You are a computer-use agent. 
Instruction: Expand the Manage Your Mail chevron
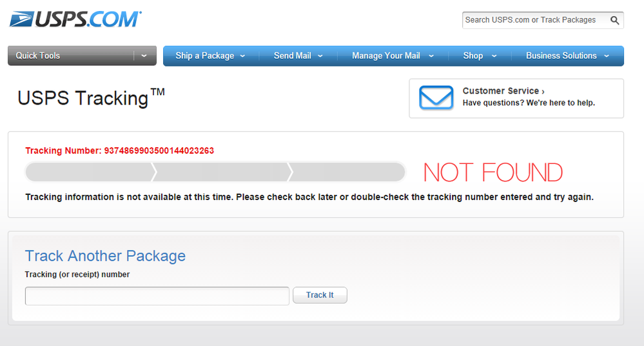pos(431,56)
